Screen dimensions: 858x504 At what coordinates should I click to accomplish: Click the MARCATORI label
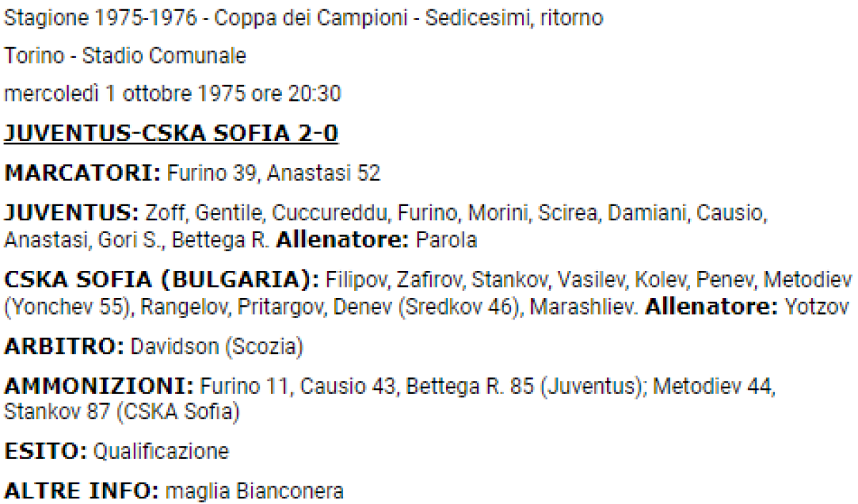(82, 173)
